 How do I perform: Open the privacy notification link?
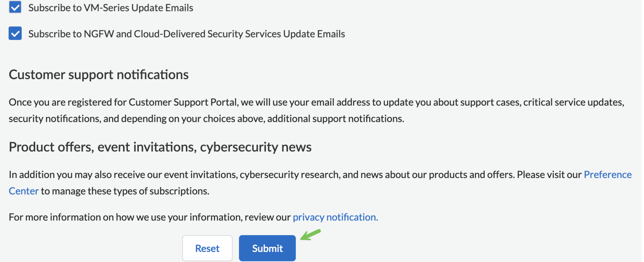point(335,217)
